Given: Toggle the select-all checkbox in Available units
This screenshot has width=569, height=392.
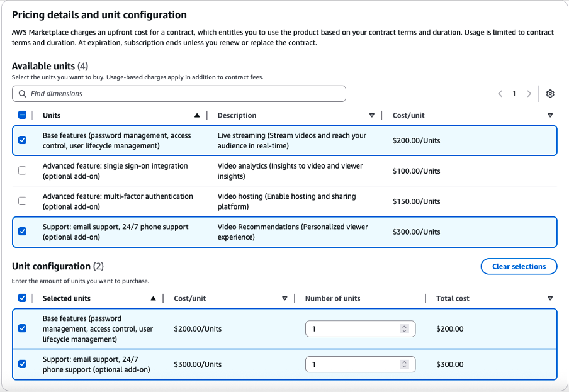Looking at the screenshot, I should pyautogui.click(x=22, y=115).
